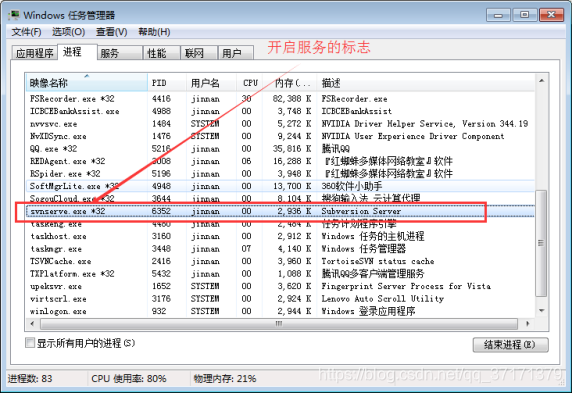Click PID value 6352
The image size is (572, 393).
pyautogui.click(x=161, y=211)
